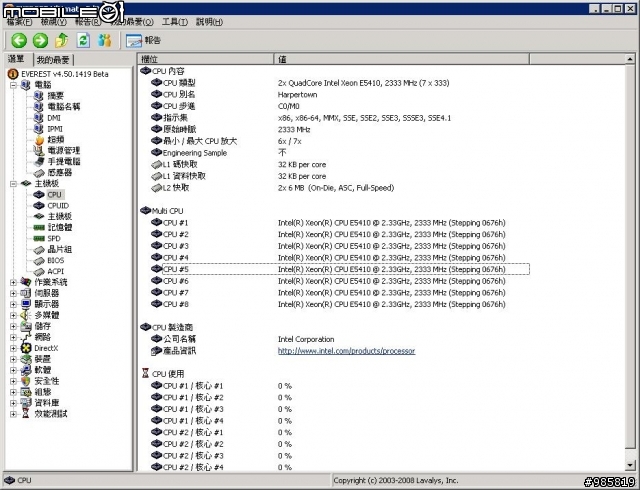
Task: Click the users/favorites toolbar icon
Action: pyautogui.click(x=104, y=40)
